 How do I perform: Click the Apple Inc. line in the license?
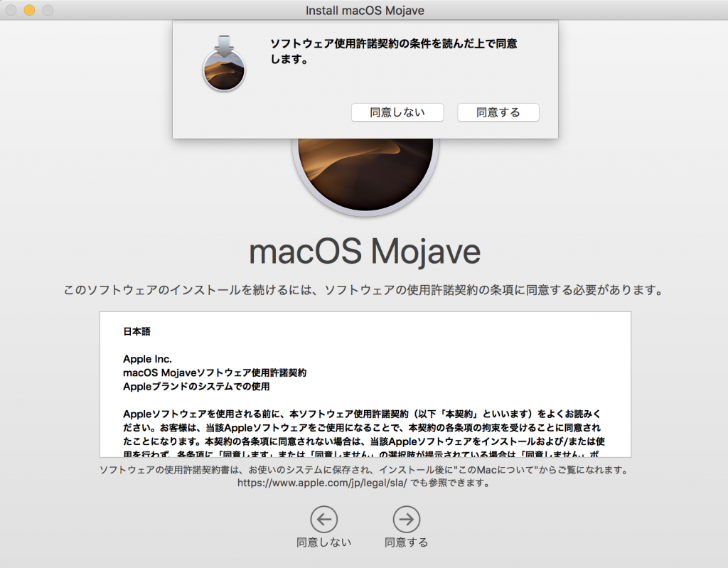click(x=147, y=359)
